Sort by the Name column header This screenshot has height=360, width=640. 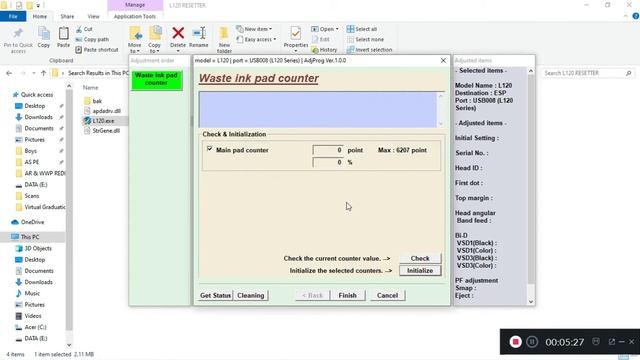coord(91,88)
